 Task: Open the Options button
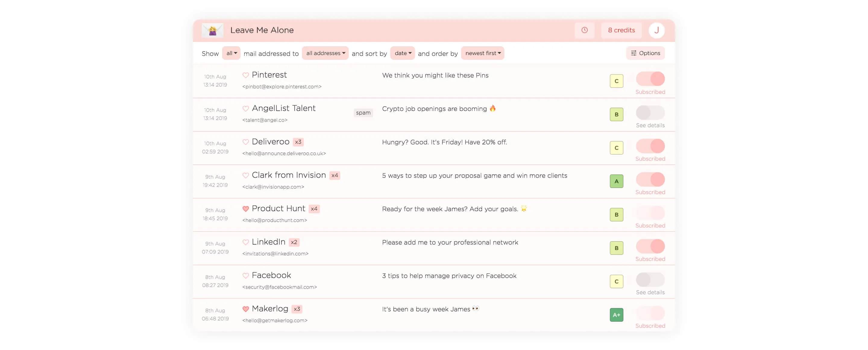645,53
